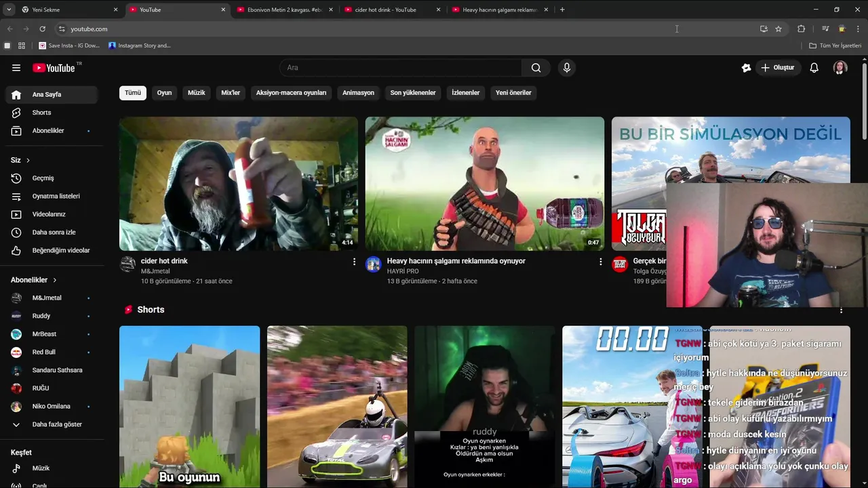Open Geçmiş history in sidebar
868x488 pixels.
pyautogui.click(x=52, y=178)
